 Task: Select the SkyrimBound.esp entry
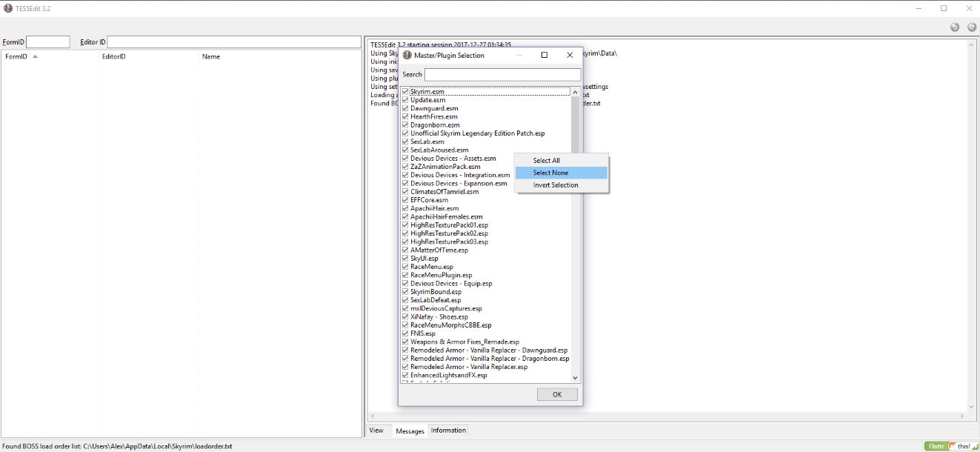[436, 292]
